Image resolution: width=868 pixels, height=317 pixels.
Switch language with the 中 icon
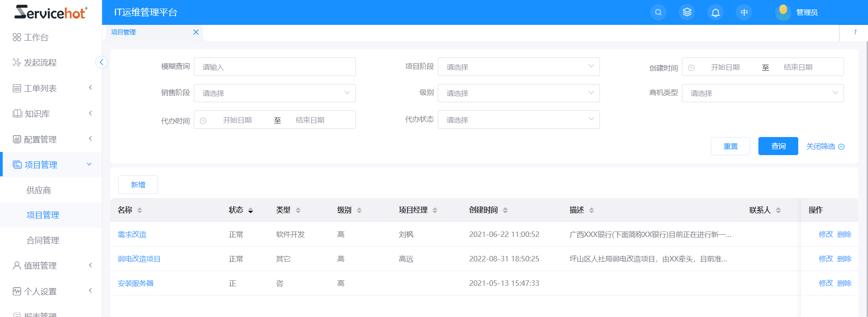pos(744,12)
